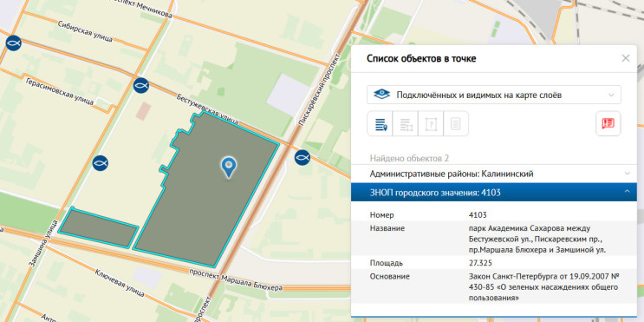Click the greyed document page icon
The width and height of the screenshot is (644, 322).
(x=456, y=123)
